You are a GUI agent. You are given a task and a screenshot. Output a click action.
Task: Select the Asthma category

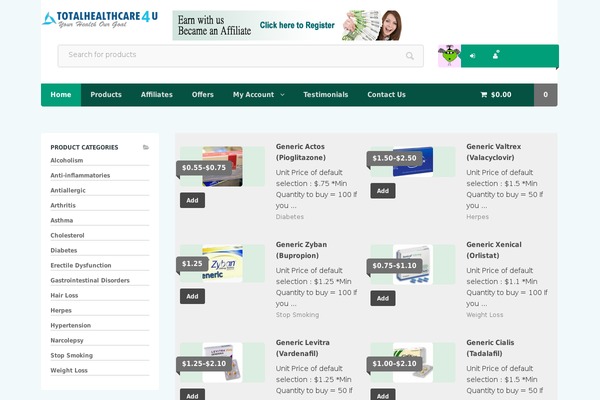(x=62, y=220)
